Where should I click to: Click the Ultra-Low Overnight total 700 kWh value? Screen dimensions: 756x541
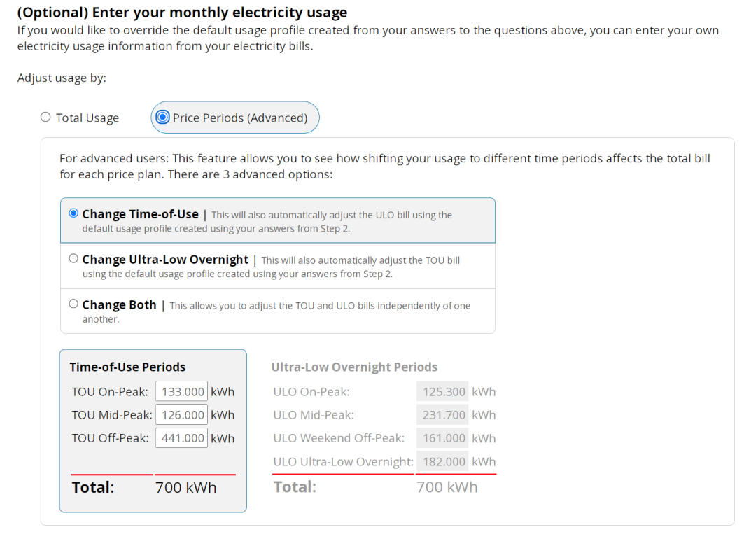pyautogui.click(x=447, y=487)
